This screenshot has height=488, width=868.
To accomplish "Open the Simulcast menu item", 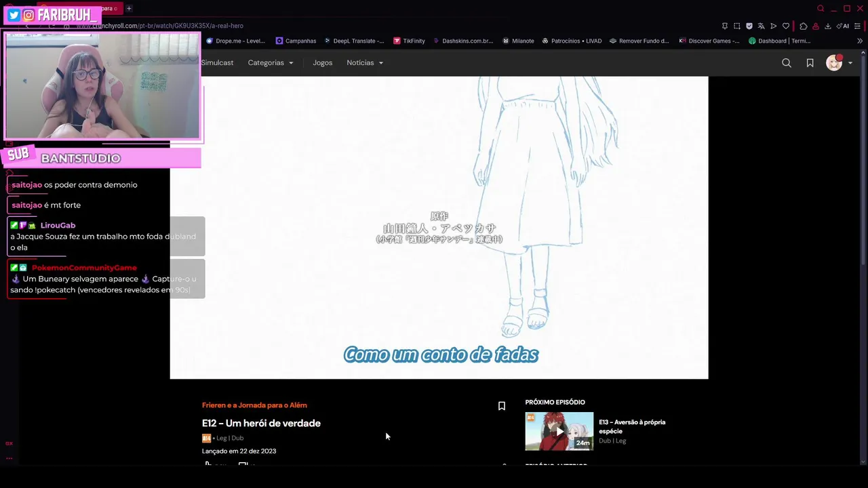I will [x=217, y=63].
